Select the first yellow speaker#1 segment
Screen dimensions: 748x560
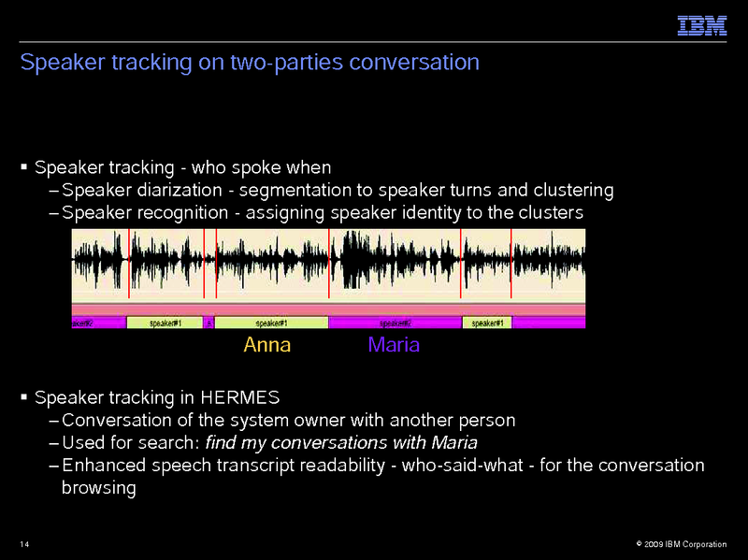pos(165,323)
